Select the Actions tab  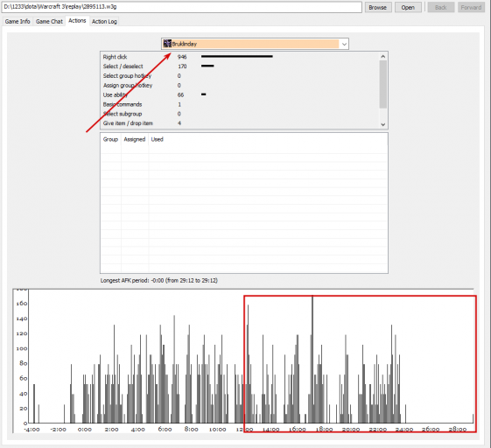coord(77,21)
